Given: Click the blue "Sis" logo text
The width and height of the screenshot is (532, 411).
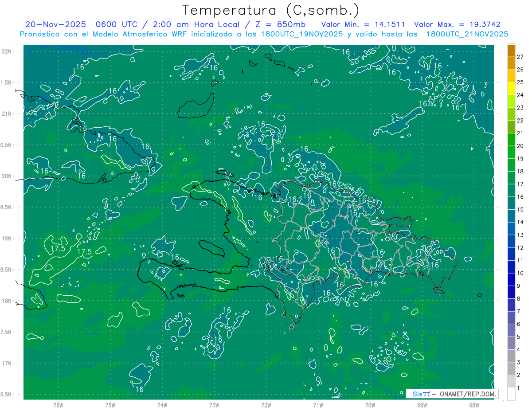Looking at the screenshot, I should point(418,394).
